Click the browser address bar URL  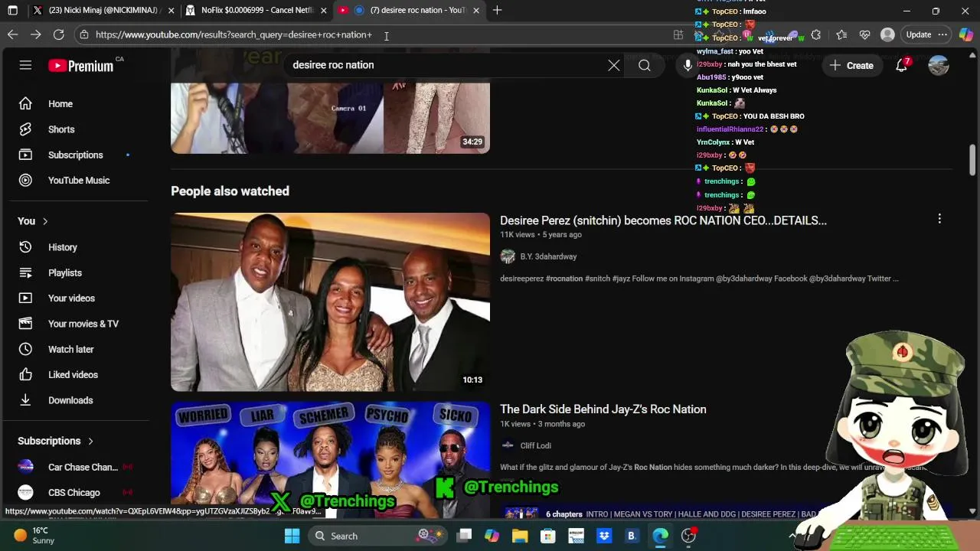point(234,34)
